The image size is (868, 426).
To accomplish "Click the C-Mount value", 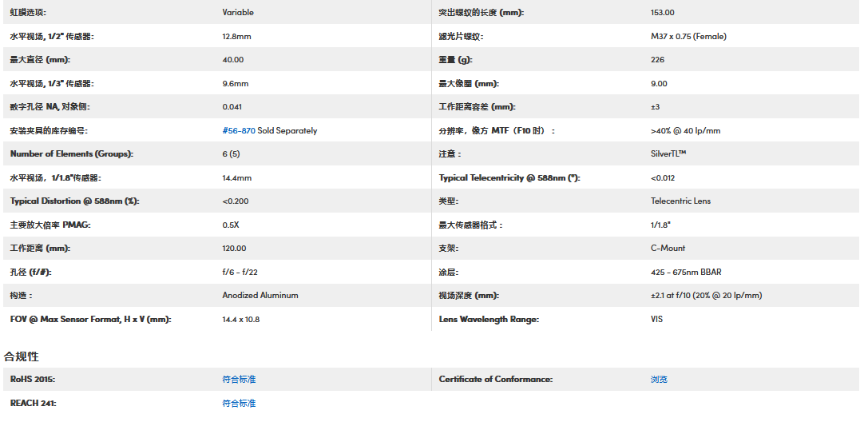I will click(668, 248).
